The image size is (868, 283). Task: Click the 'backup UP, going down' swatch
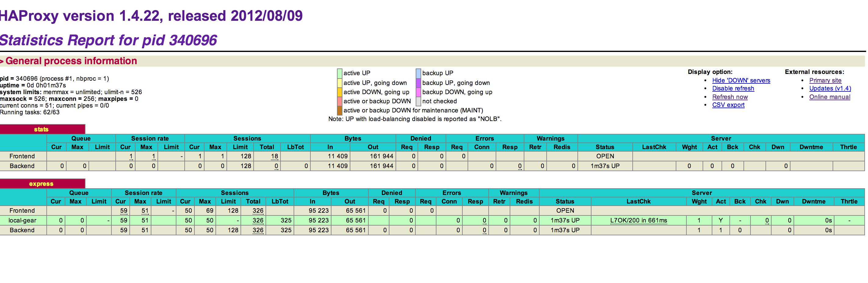418,83
